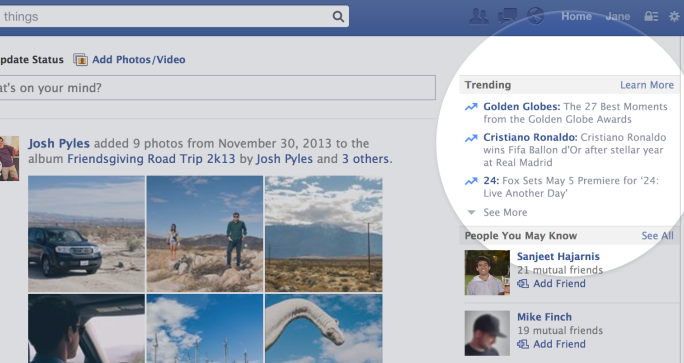Open the friend requests icon
Image resolution: width=684 pixels, height=363 pixels.
[x=479, y=17]
